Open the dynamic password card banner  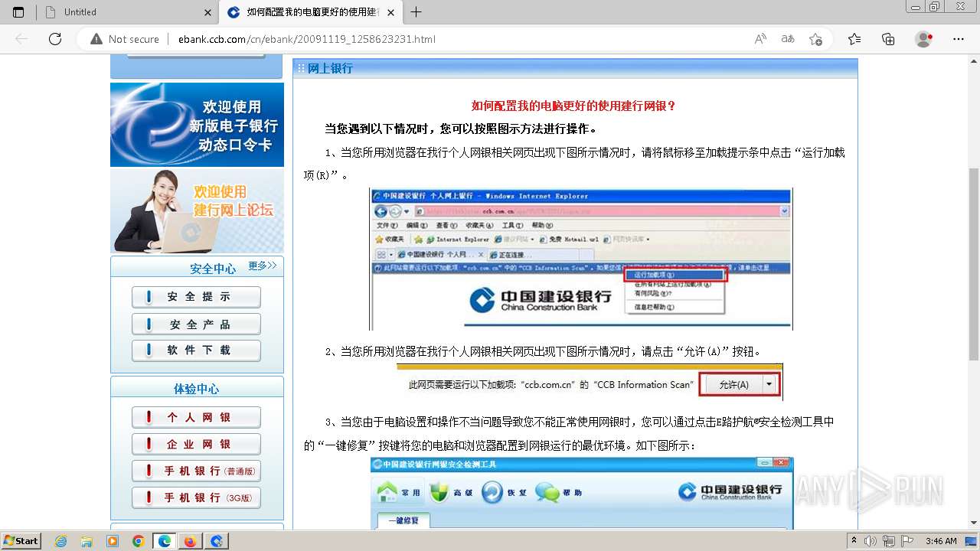click(x=197, y=124)
